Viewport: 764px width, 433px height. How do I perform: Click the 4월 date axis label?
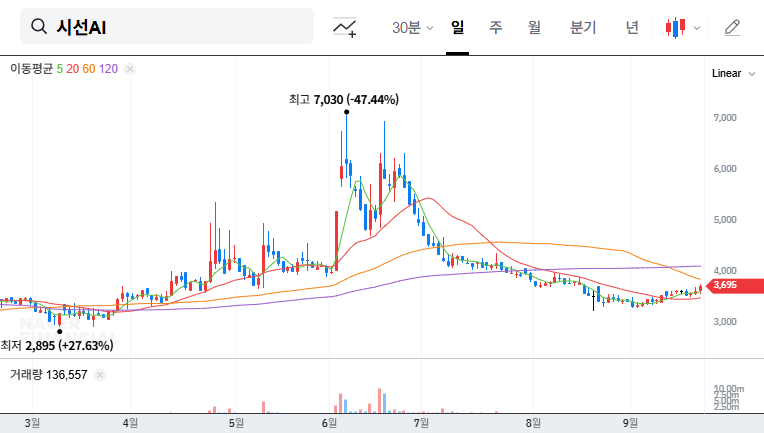130,423
